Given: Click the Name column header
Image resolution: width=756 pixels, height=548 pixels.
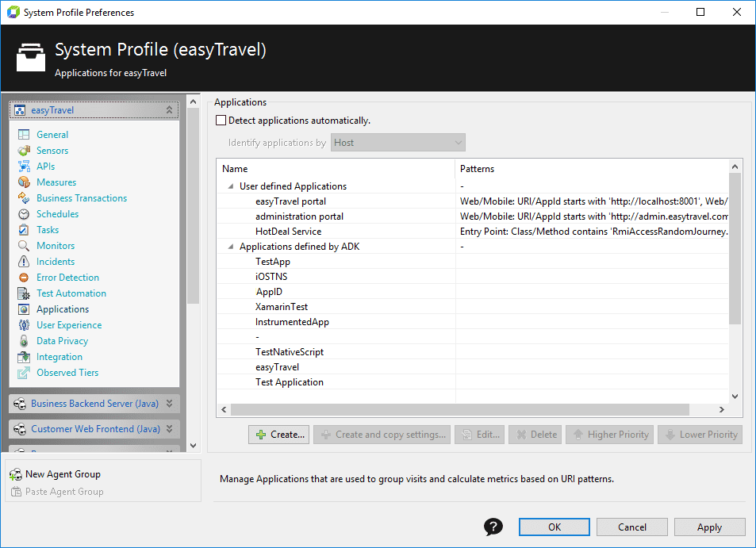Looking at the screenshot, I should (x=336, y=169).
